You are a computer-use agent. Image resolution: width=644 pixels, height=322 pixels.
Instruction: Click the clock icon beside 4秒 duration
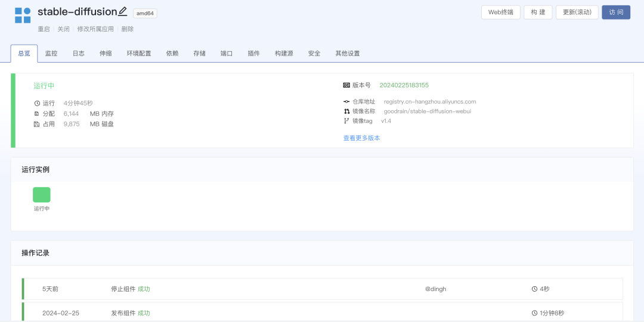coord(534,289)
